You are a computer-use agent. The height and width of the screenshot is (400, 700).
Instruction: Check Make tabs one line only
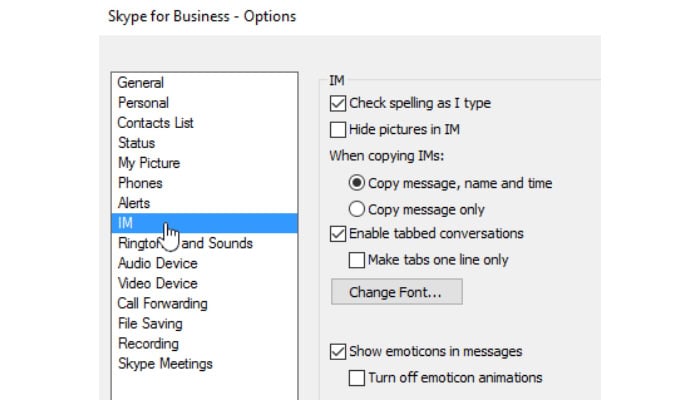point(357,260)
